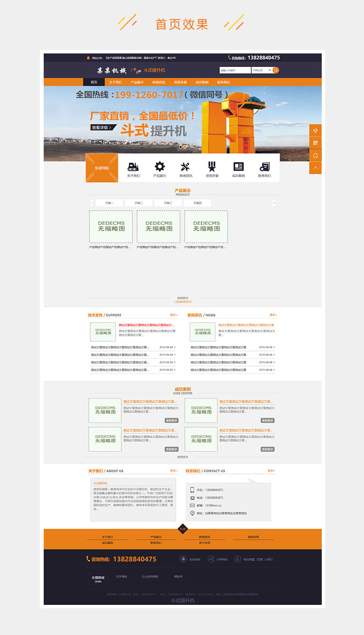364x635 pixels.
Task: Click the email envelope icon in contact box
Action: coord(192,505)
